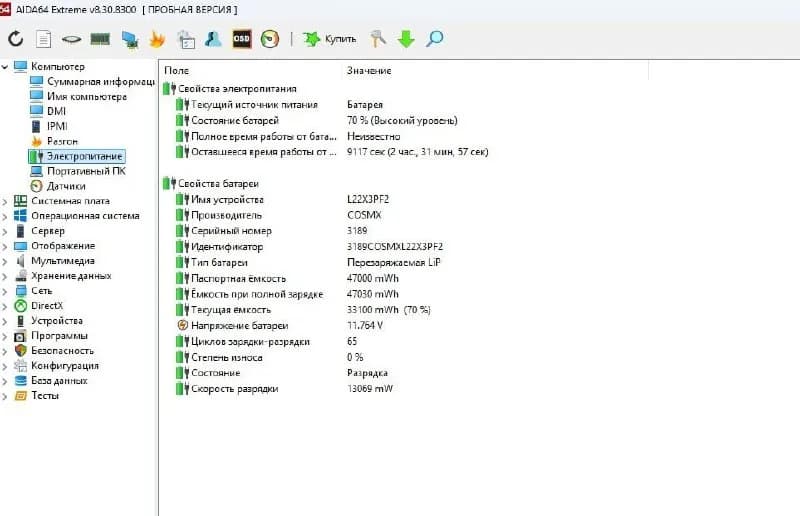Click the Программы tree icon
The width and height of the screenshot is (800, 516).
click(20, 336)
